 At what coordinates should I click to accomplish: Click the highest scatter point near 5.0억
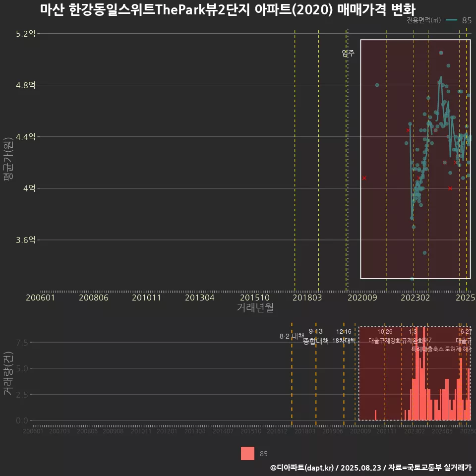coord(441,53)
